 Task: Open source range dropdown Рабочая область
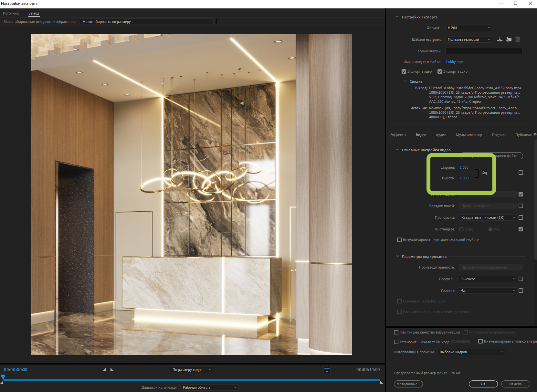coord(209,387)
